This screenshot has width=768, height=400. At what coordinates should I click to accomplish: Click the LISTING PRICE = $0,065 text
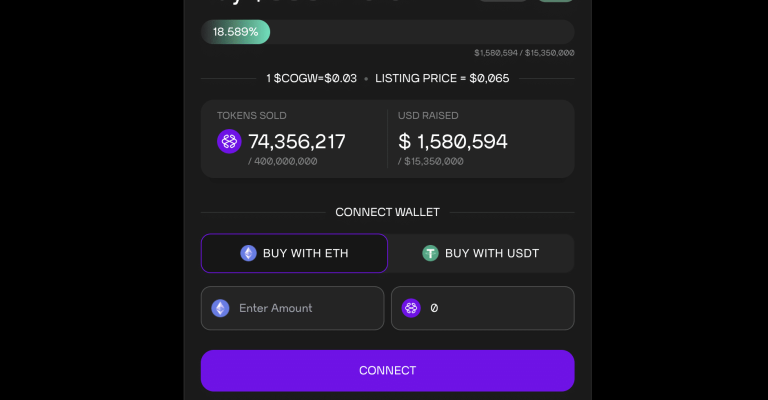[x=442, y=78]
